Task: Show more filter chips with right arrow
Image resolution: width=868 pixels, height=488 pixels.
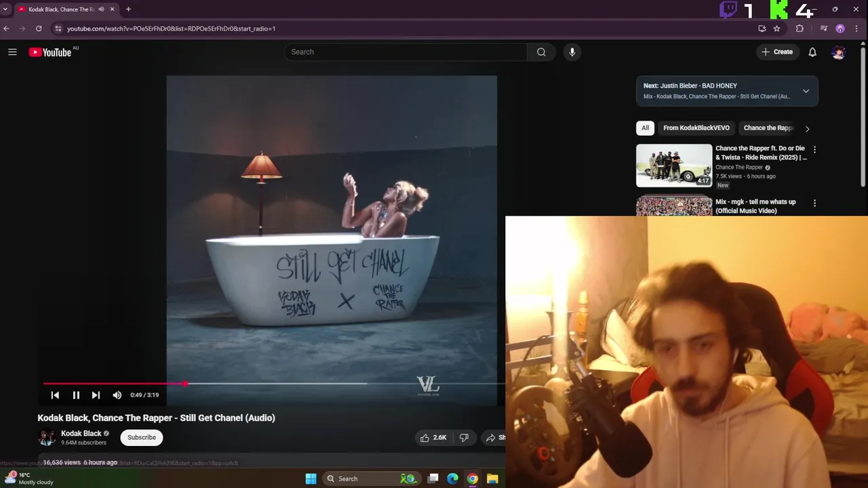Action: click(807, 128)
